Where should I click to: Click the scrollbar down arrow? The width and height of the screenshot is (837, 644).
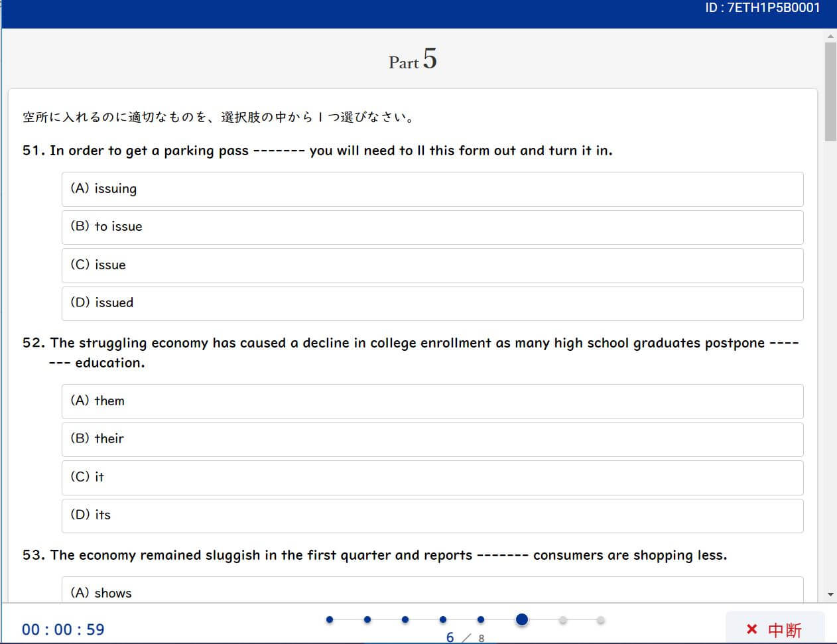(830, 595)
